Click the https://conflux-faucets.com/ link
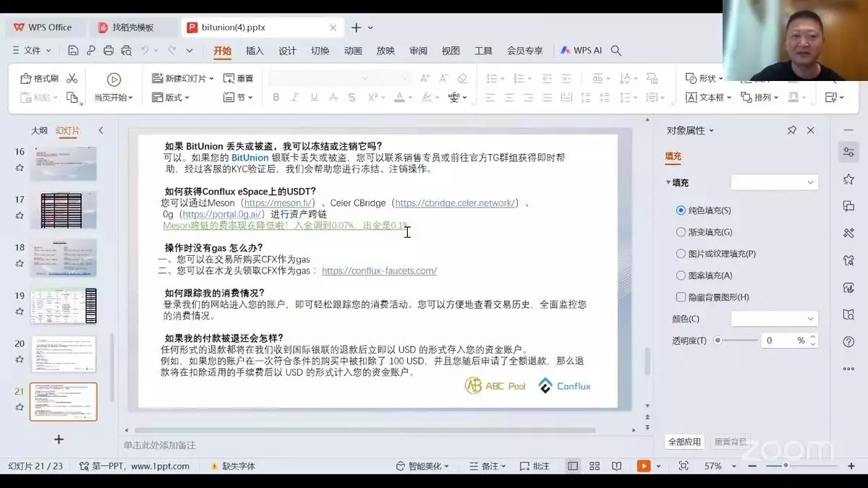868x488 pixels. [379, 270]
